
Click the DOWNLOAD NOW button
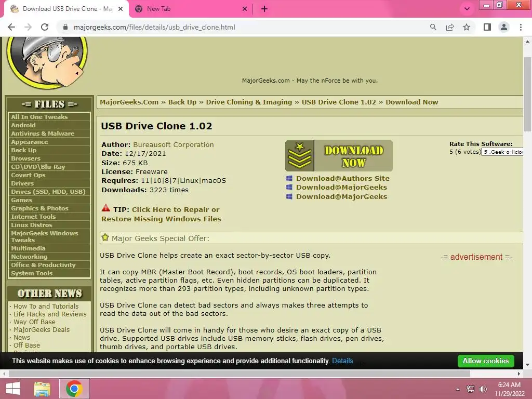tap(339, 156)
